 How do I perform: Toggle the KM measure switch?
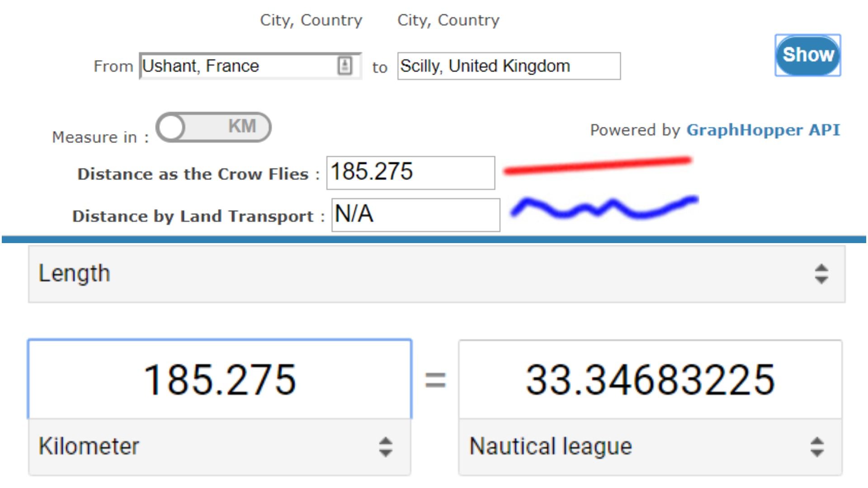tap(213, 127)
